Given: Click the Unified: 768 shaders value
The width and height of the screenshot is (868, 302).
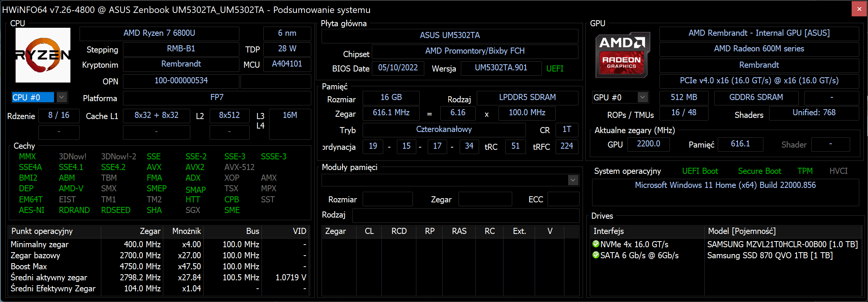Looking at the screenshot, I should [x=814, y=113].
